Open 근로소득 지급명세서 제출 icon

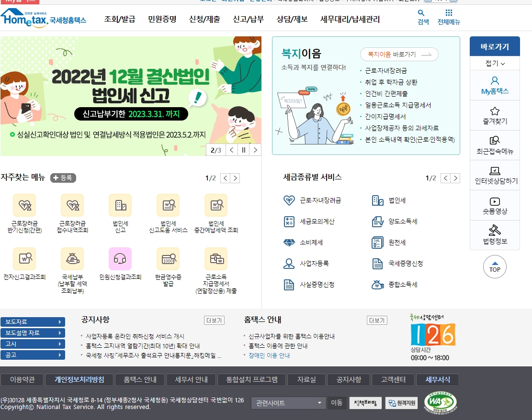pos(216,259)
